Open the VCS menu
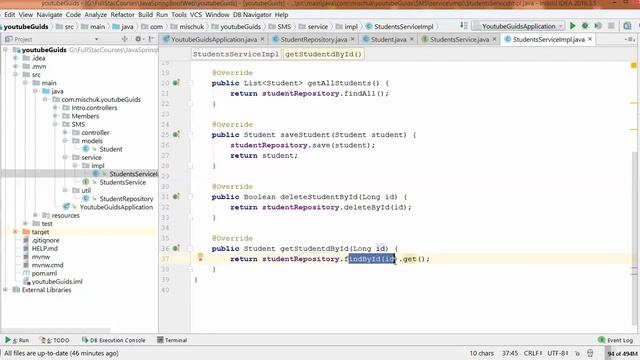This screenshot has width=640, height=360. pos(196,15)
